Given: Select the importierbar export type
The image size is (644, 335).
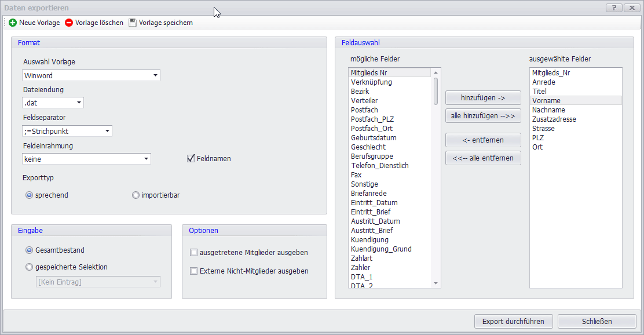Looking at the screenshot, I should (x=136, y=195).
